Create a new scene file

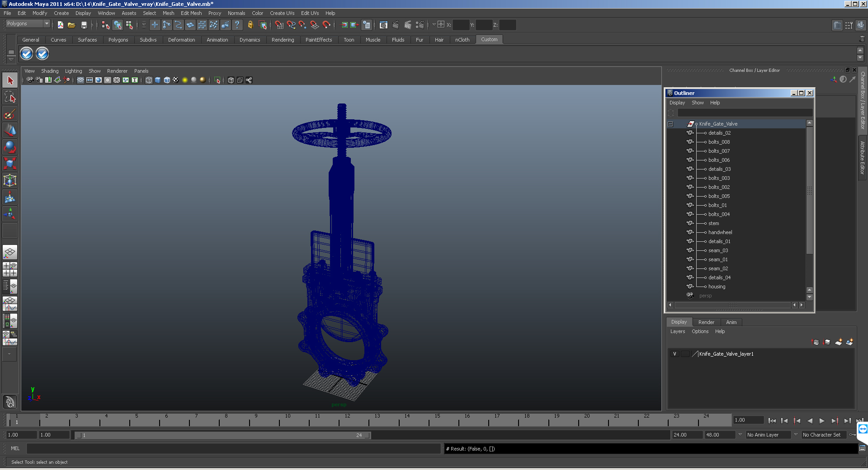click(x=60, y=25)
